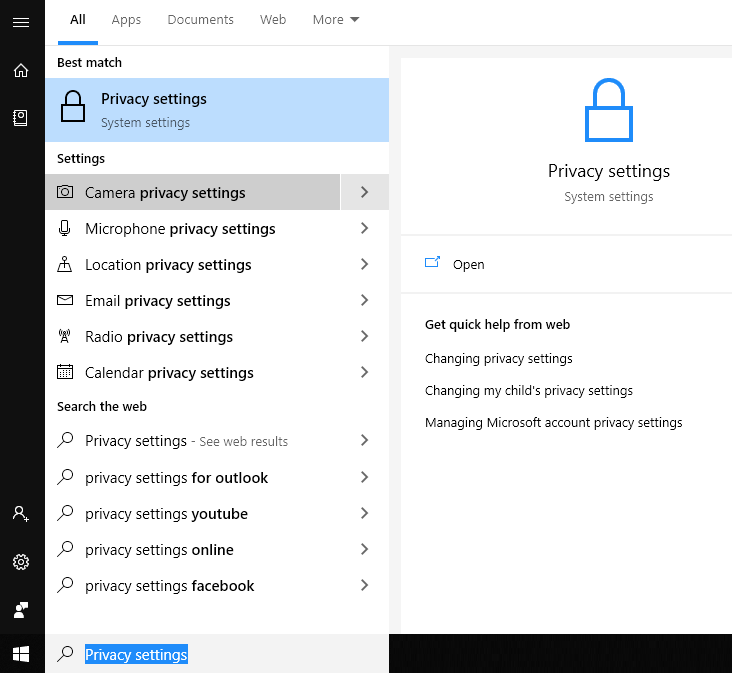
Task: Click Privacy settings - See web results
Action: 193,440
